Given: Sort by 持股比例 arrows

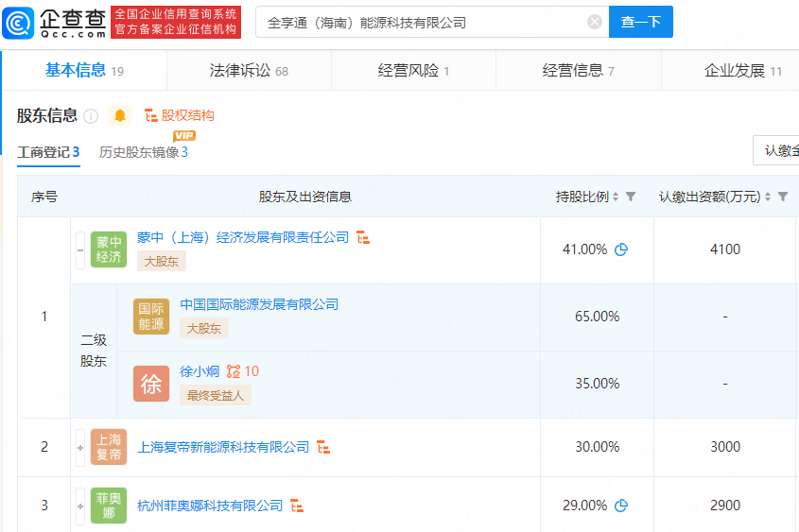Looking at the screenshot, I should [616, 197].
